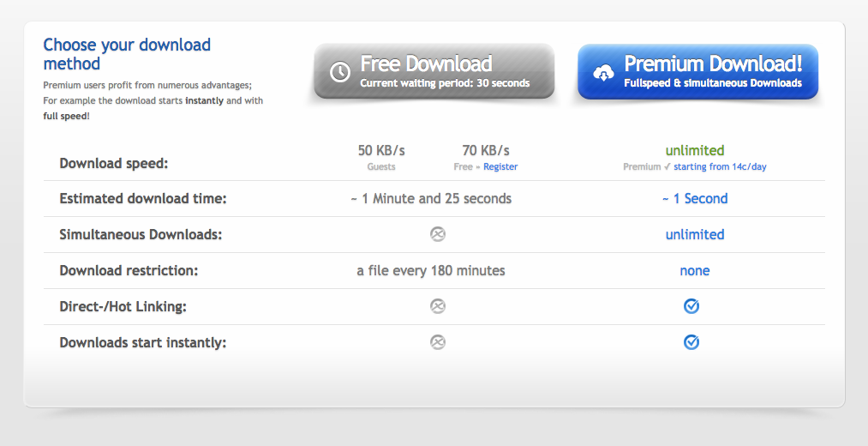The image size is (868, 446).
Task: Click the premium '~ 1 Second' estimate
Action: click(695, 198)
